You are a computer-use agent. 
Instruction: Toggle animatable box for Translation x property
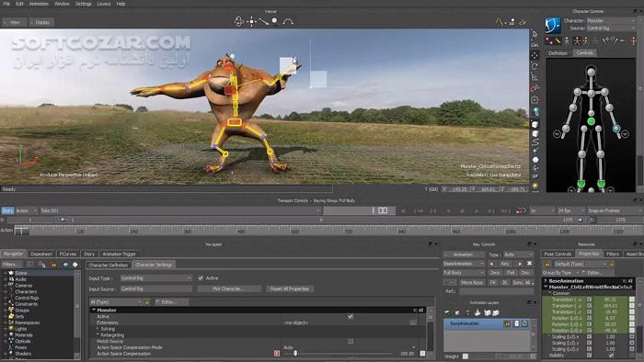coord(590,300)
